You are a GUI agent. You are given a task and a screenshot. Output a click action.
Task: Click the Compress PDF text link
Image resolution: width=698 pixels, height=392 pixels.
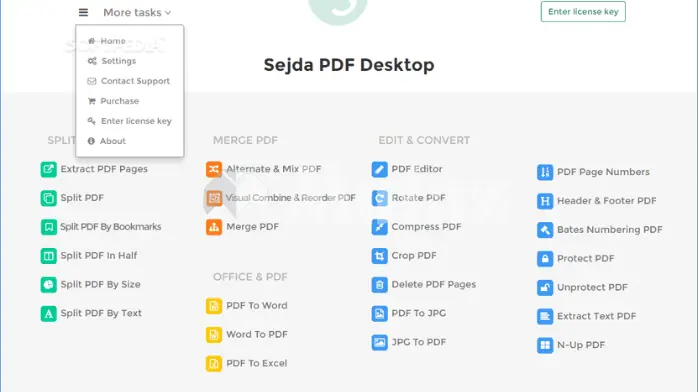tap(426, 227)
